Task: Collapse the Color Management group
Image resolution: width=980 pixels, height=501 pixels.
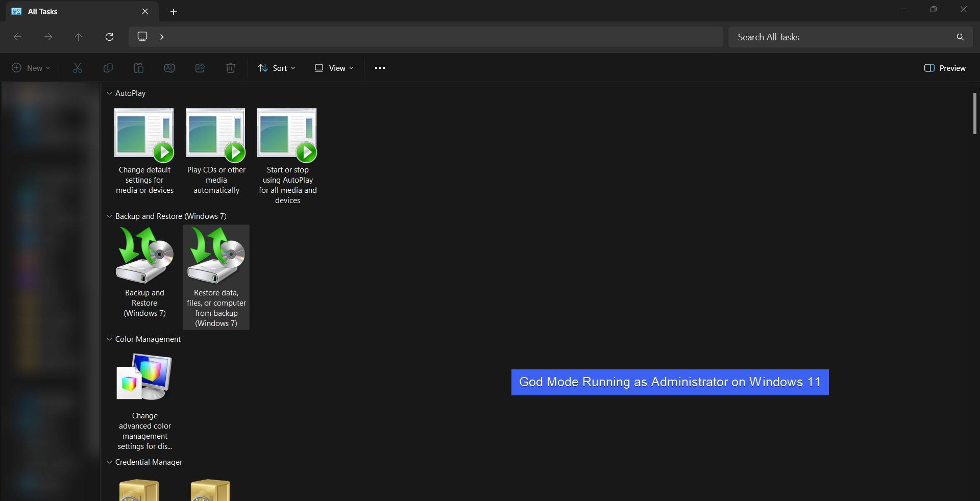Action: (x=109, y=339)
